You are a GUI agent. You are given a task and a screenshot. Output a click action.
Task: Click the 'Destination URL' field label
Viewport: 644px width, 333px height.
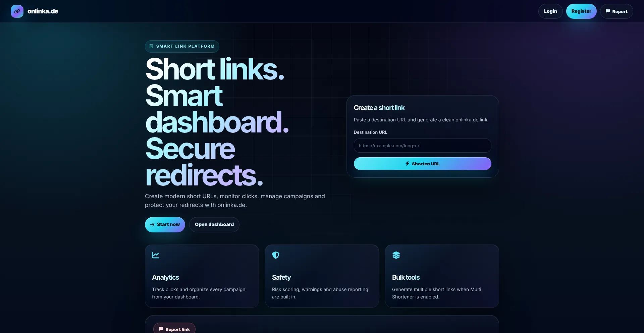coord(370,132)
